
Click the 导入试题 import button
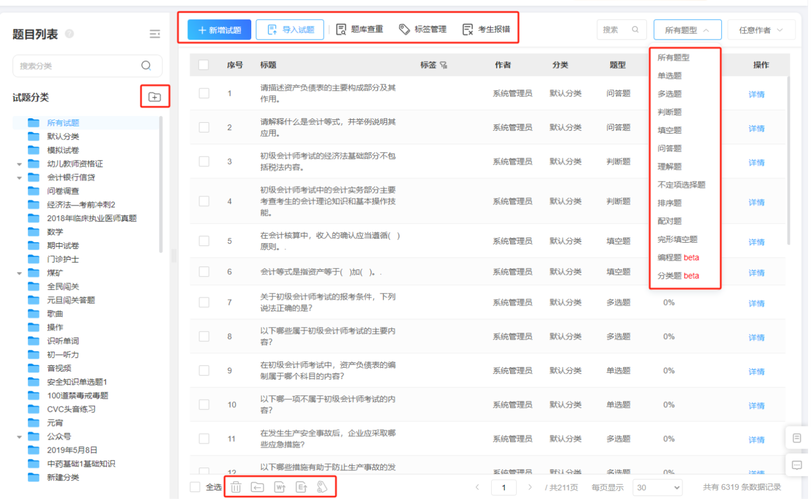(289, 30)
